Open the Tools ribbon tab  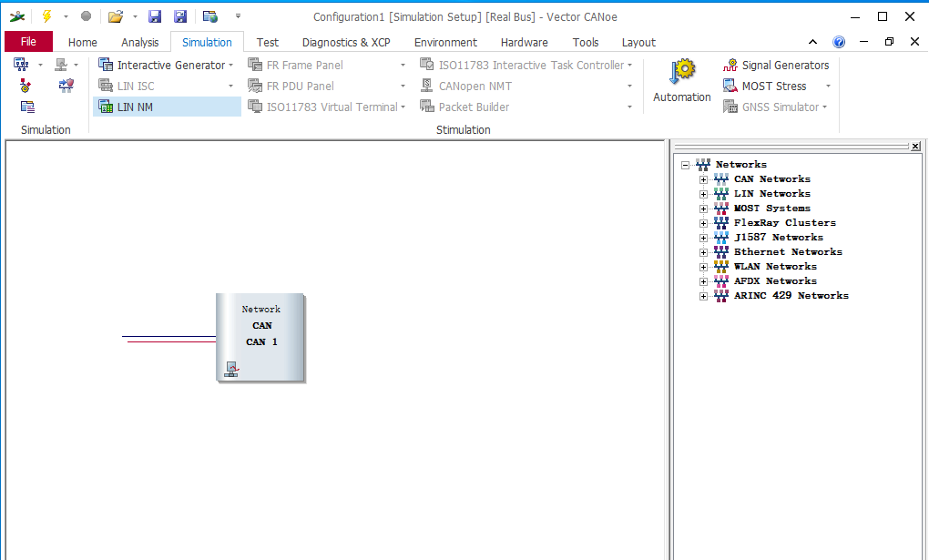pos(586,42)
